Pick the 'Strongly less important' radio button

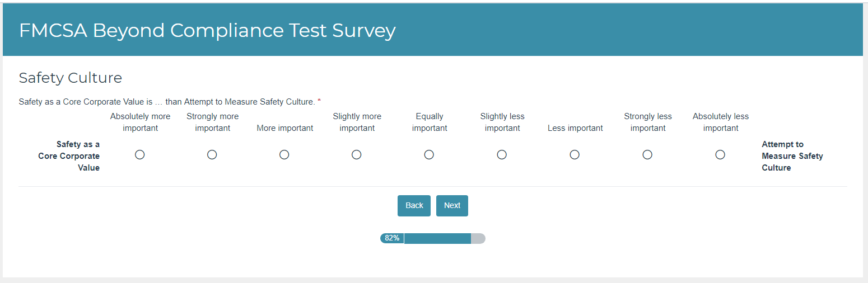647,155
